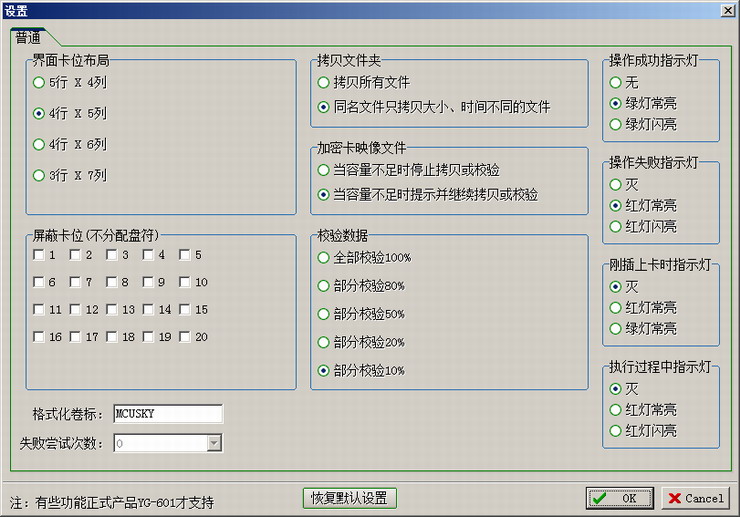Open the 失败尝试次数 dropdown
This screenshot has height=517, width=740.
pos(214,443)
